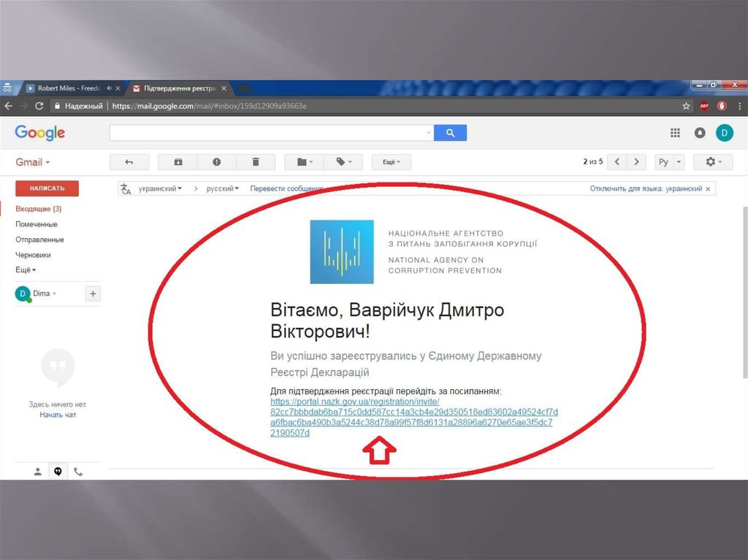Open the phone calls icon in chat panel
This screenshot has width=748, height=560.
(78, 472)
